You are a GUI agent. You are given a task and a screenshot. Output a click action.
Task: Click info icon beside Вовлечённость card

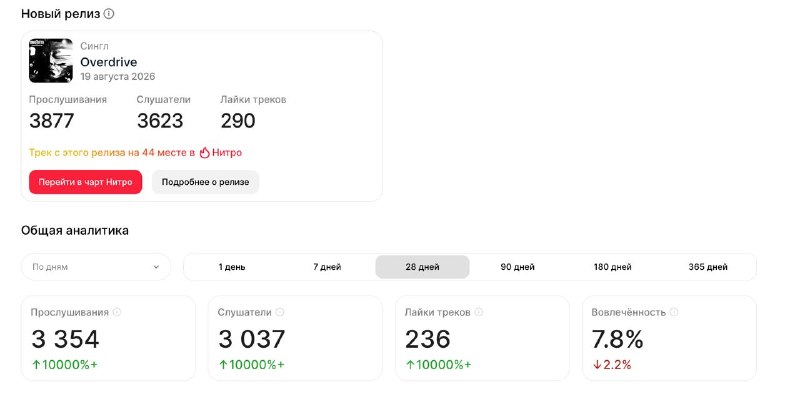(x=674, y=312)
